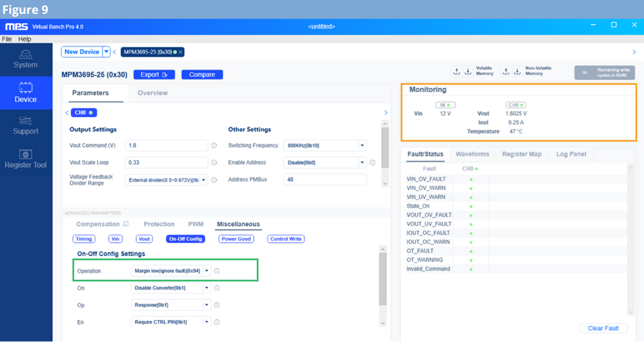This screenshot has height=363, width=644.
Task: Click the Address PMBus input field
Action: tap(325, 180)
